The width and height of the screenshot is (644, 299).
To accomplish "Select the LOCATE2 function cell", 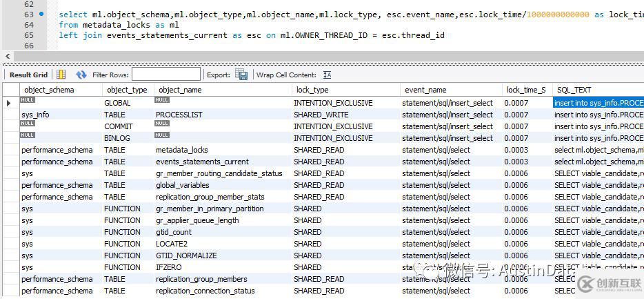I will click(x=223, y=244).
